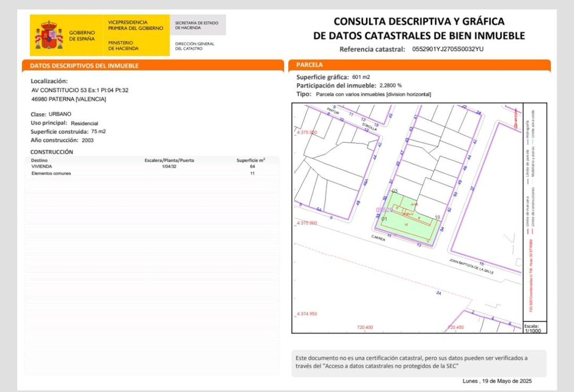
Task: Click the Superficie m² column header
Action: click(251, 160)
